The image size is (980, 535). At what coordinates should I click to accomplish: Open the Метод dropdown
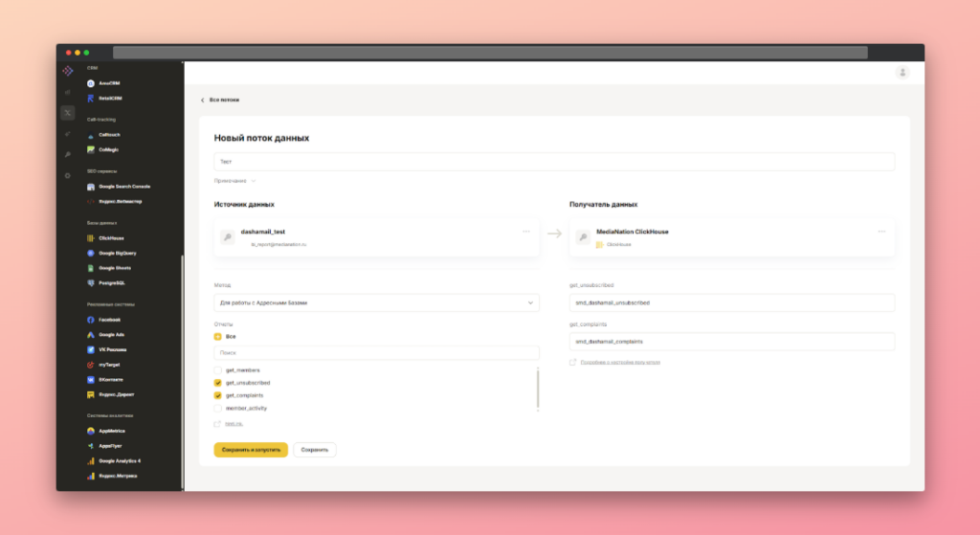(x=376, y=302)
